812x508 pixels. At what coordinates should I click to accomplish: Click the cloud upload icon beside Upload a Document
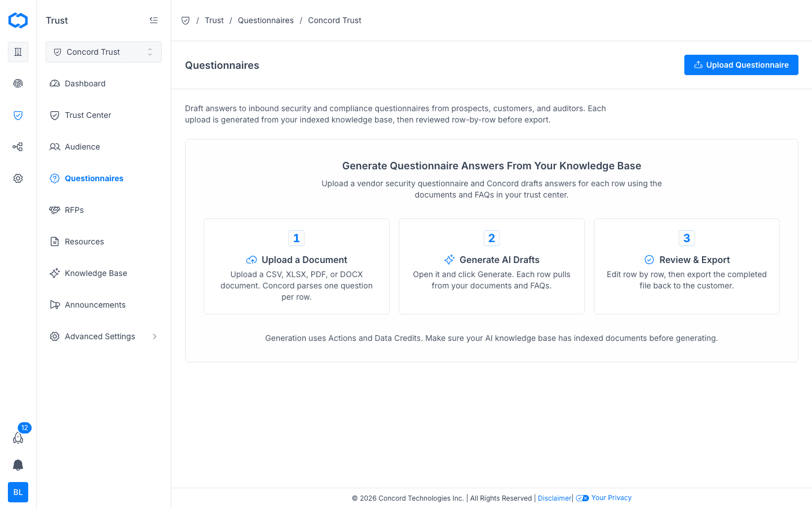click(x=251, y=260)
